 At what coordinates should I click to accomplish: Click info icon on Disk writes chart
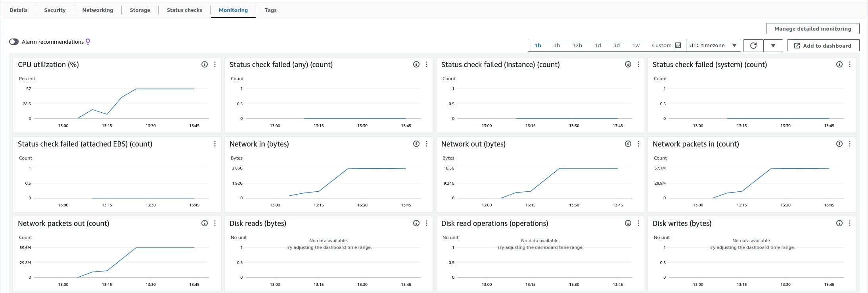839,223
